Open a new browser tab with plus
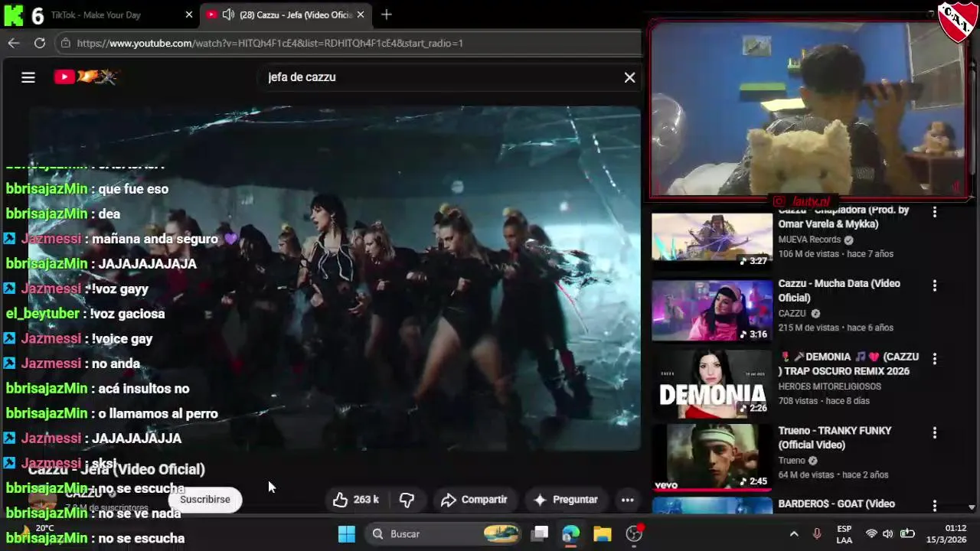Image resolution: width=980 pixels, height=551 pixels. pos(387,15)
